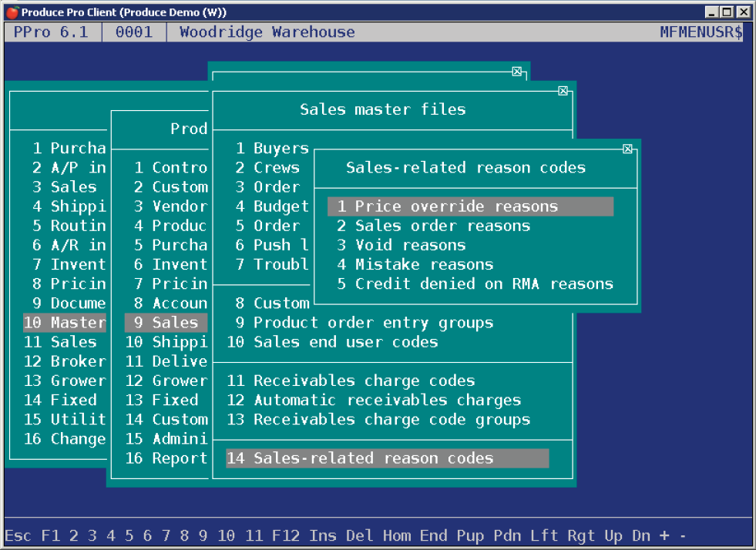756x550 pixels.
Task: Select item 16 Report in Prod menu
Action: click(166, 458)
